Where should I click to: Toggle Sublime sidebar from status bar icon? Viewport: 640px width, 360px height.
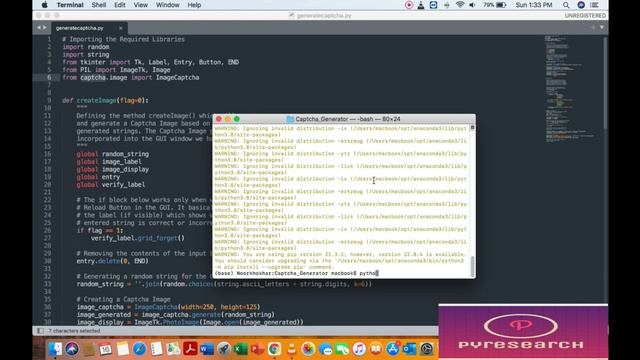pos(40,331)
